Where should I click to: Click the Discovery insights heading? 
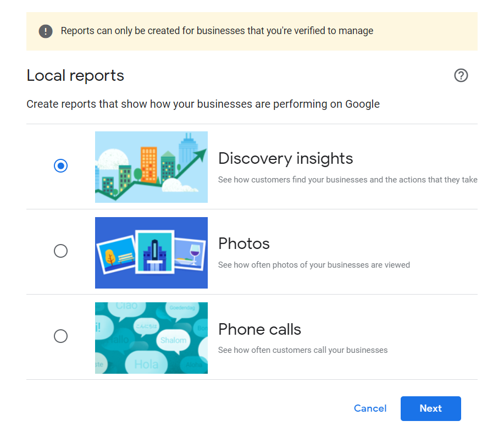pos(285,158)
